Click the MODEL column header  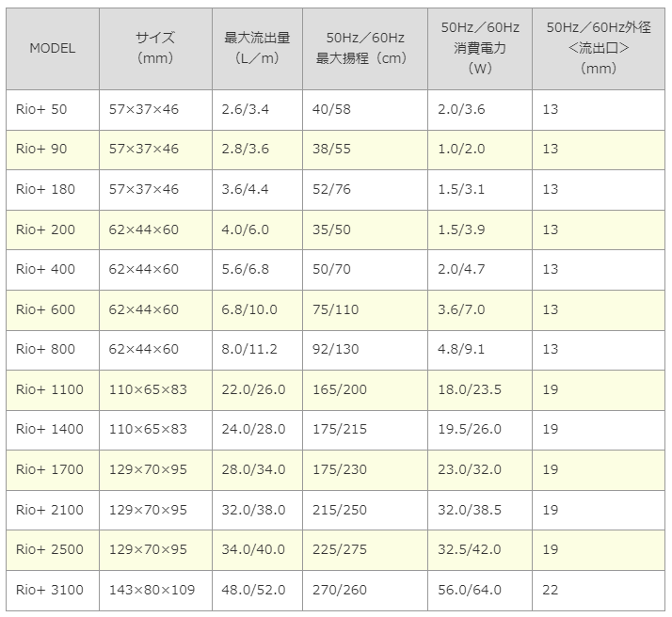[x=53, y=48]
